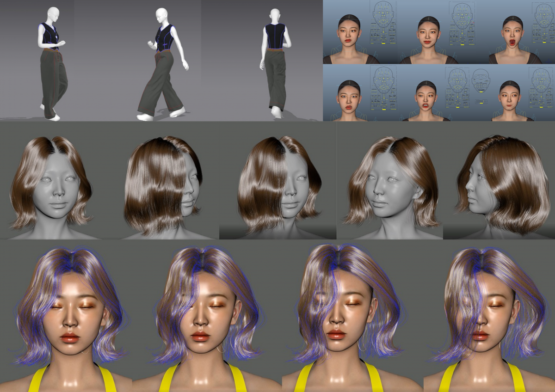
Task: Select the mannequin shown from the back
Action: tap(275, 64)
